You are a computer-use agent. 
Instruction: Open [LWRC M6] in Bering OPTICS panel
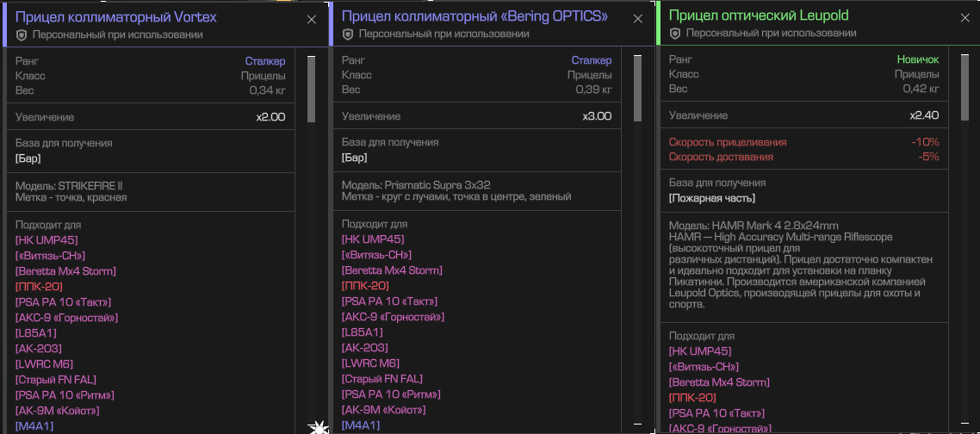click(x=370, y=363)
